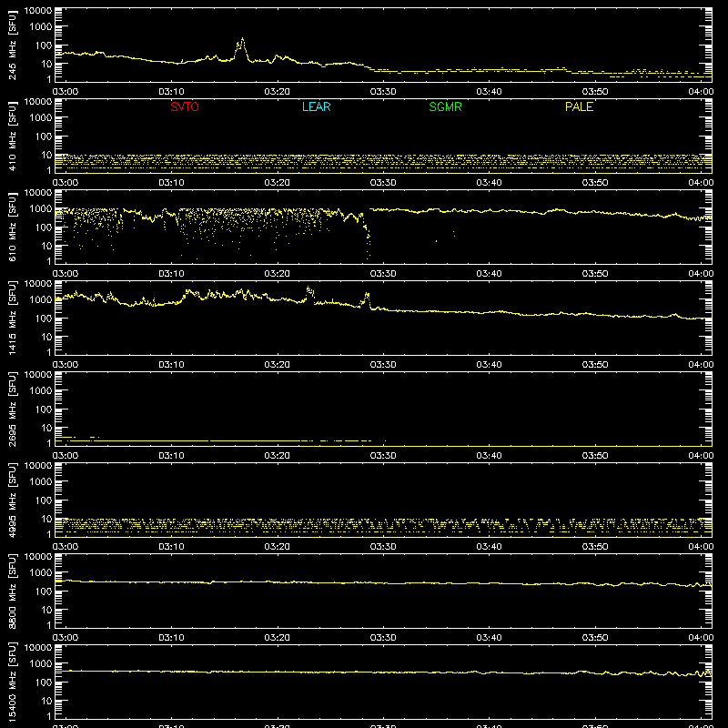Click the 03:30 label under the 1415 MHz plot
This screenshot has height=728, width=728.
pos(383,365)
